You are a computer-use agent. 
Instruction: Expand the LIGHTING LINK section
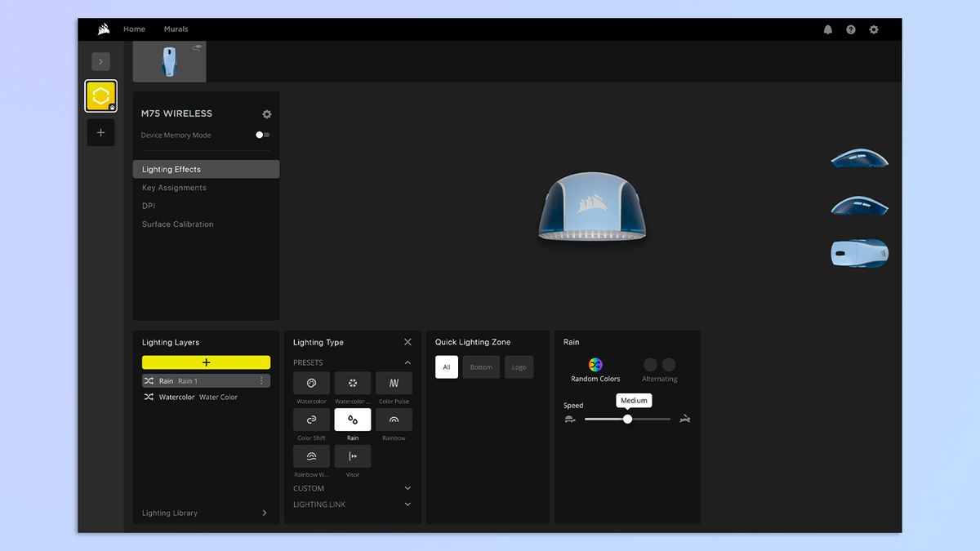tap(408, 504)
